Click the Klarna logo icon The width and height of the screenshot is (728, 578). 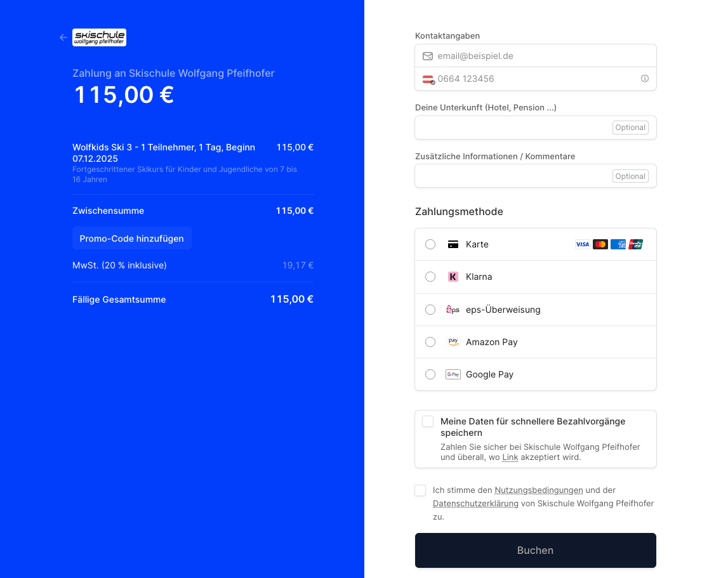click(x=453, y=277)
